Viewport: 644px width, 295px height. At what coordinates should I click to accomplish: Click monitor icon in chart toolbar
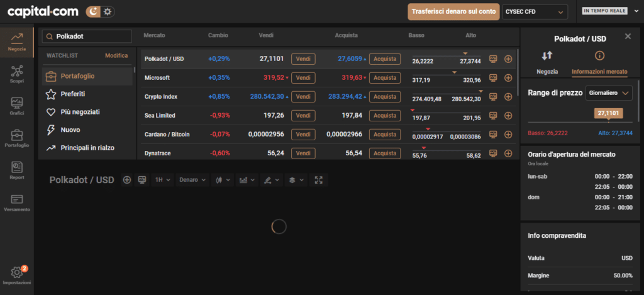coord(143,180)
